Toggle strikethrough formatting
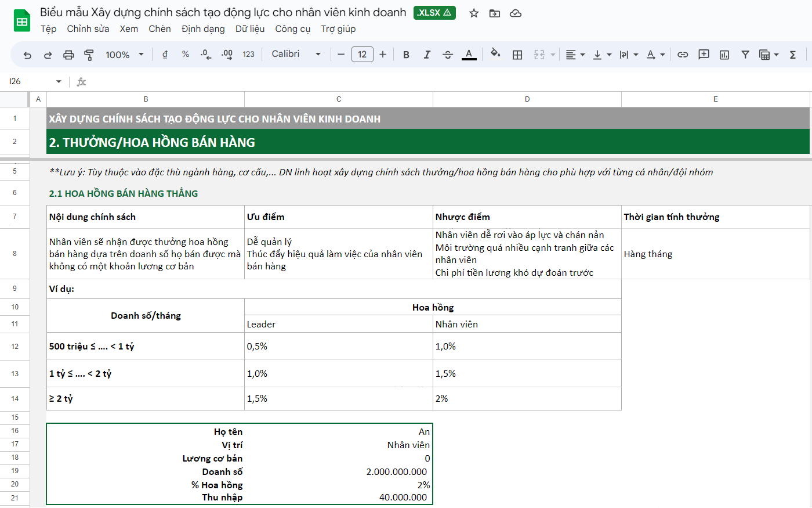 coord(448,55)
